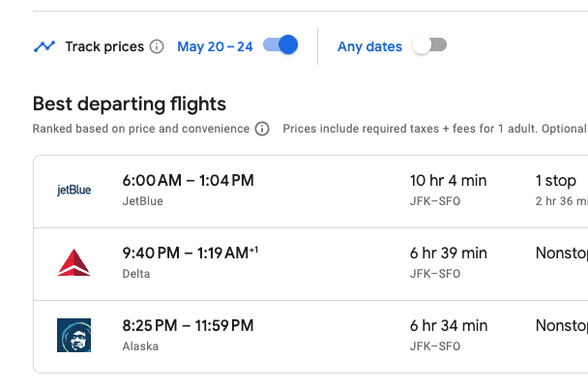Click the "May 20 – 24" date label
This screenshot has height=388, width=588.
[x=215, y=46]
